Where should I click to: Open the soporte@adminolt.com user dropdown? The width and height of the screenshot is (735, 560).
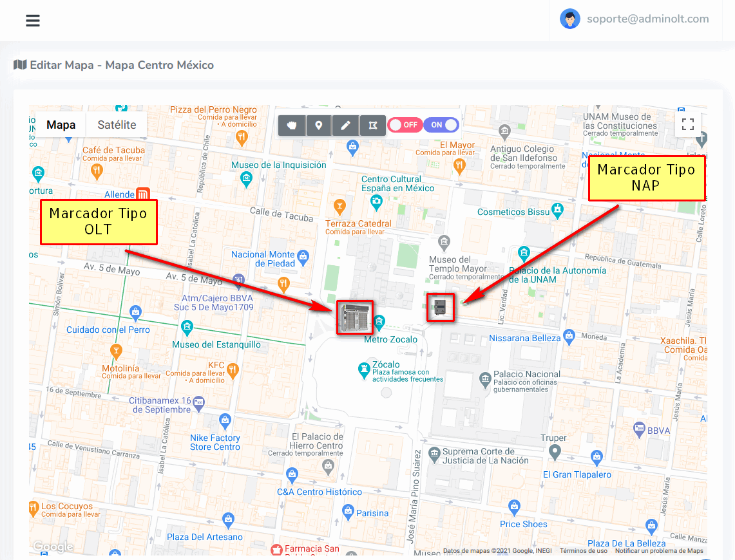click(x=647, y=19)
